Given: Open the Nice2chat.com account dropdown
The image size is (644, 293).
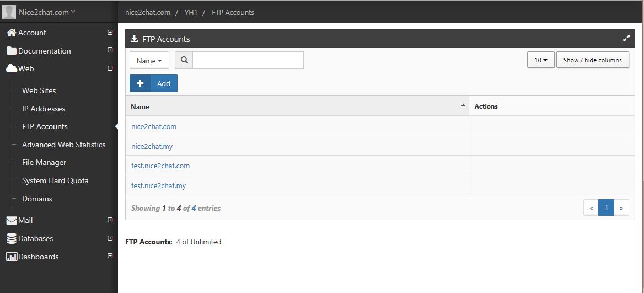Looking at the screenshot, I should 47,12.
